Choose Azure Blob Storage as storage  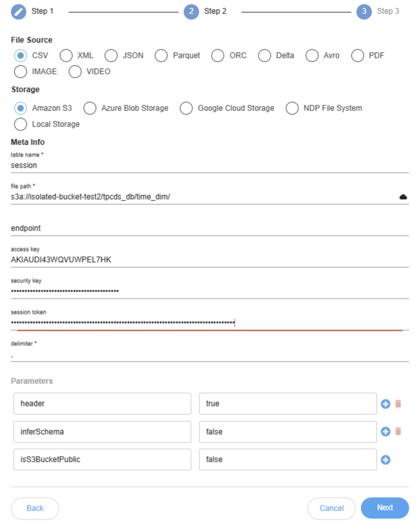[90, 108]
